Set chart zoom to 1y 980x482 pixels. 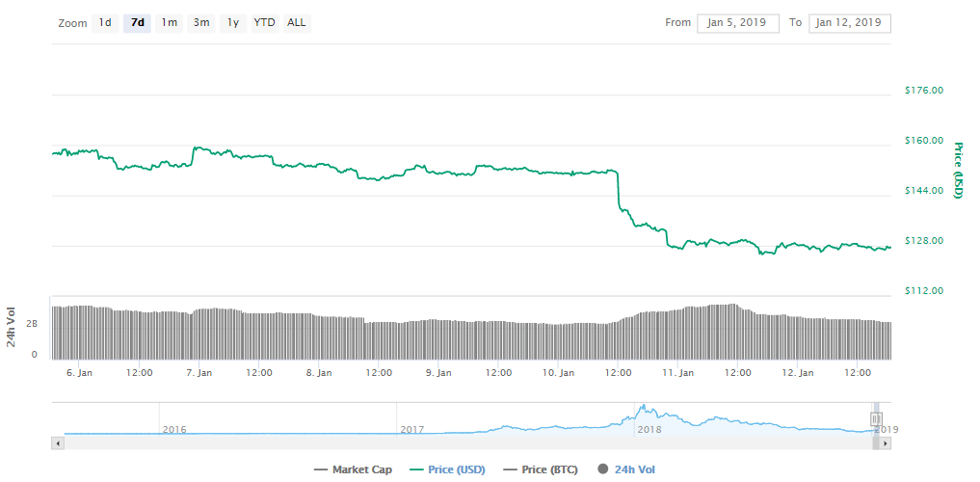pyautogui.click(x=233, y=22)
